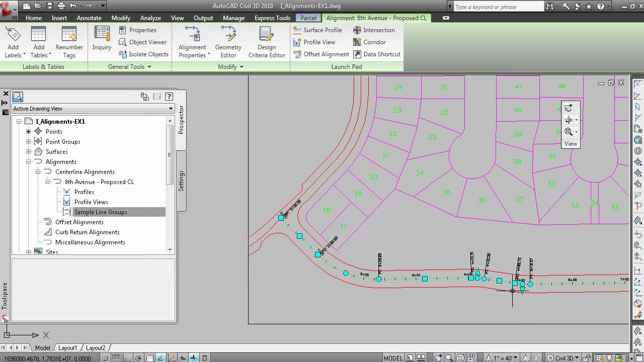This screenshot has width=644, height=362.
Task: Launch the Intersection tool
Action: [374, 30]
